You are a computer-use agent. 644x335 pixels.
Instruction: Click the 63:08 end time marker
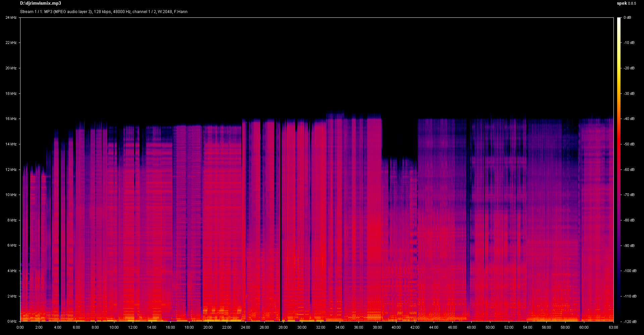point(613,327)
